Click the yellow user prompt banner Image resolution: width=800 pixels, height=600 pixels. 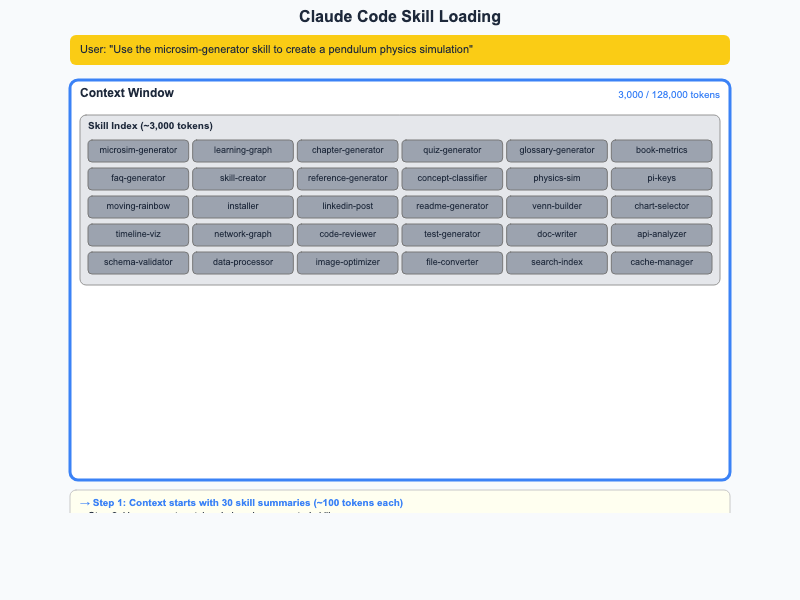(400, 49)
